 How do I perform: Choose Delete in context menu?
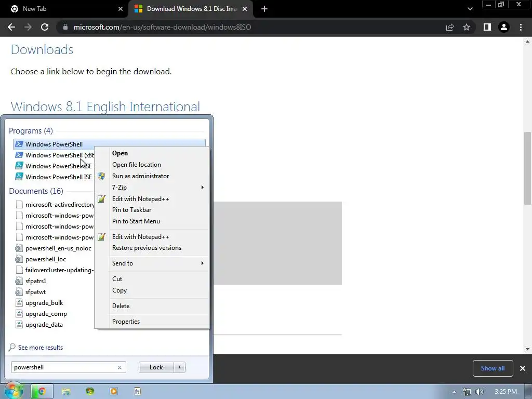pyautogui.click(x=121, y=305)
